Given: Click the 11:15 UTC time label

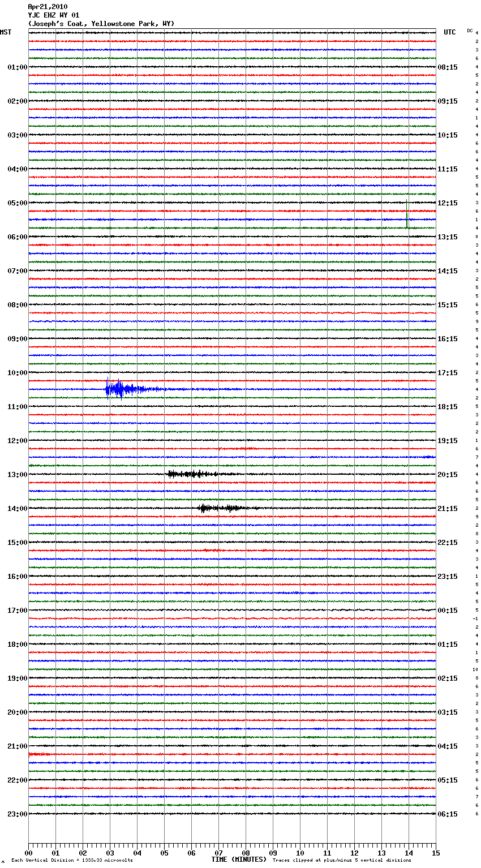Looking at the screenshot, I should [x=448, y=169].
